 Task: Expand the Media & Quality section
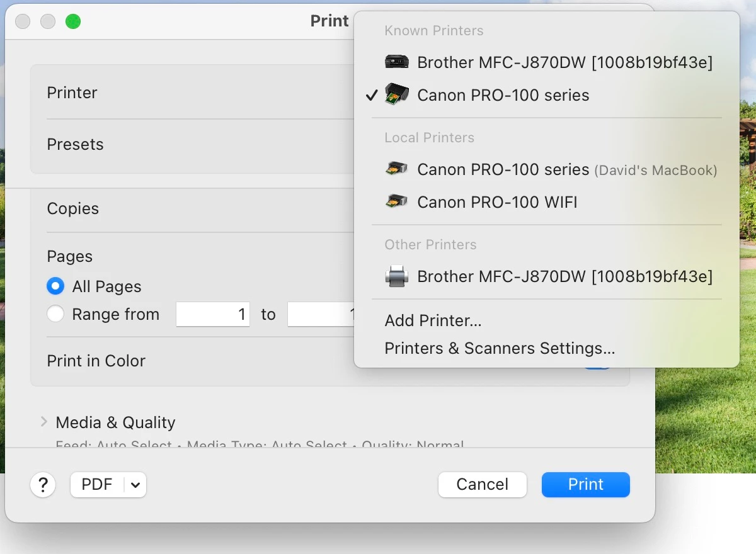pyautogui.click(x=44, y=422)
